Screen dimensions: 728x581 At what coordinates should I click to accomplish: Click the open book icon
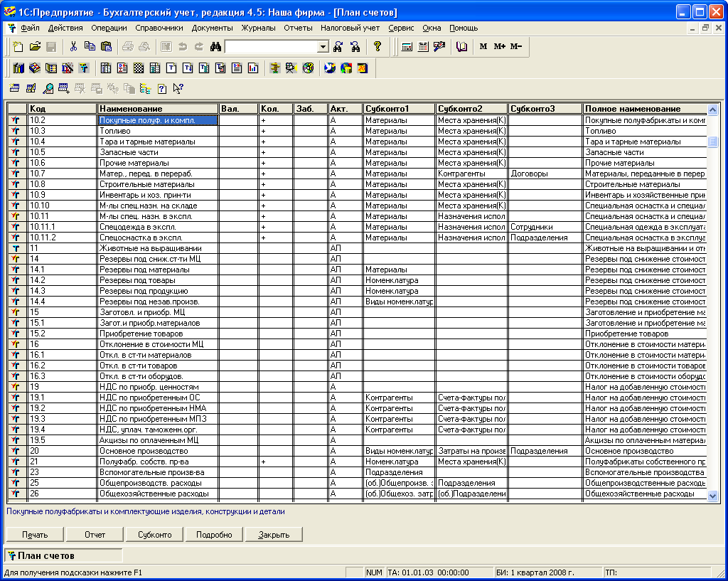(461, 46)
